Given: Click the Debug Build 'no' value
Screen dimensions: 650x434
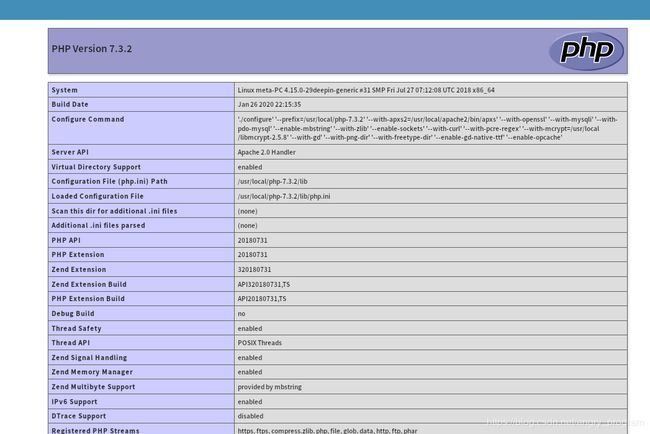Looking at the screenshot, I should coord(241,314).
